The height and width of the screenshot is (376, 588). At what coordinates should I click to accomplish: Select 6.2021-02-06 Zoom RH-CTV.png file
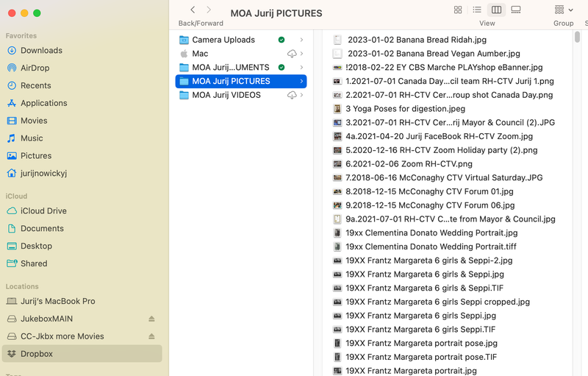408,164
